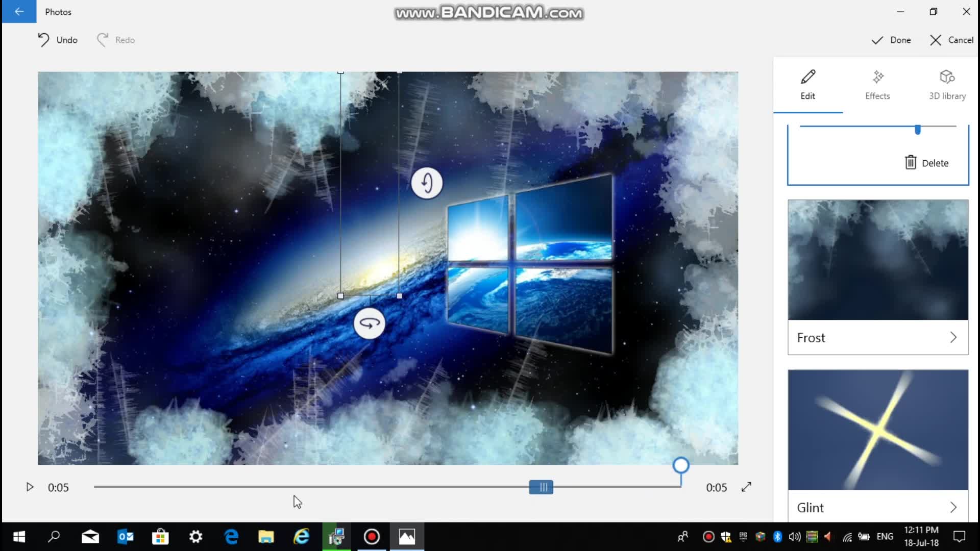Select the Frost effect thumbnail
Image resolution: width=980 pixels, height=551 pixels.
tap(878, 260)
